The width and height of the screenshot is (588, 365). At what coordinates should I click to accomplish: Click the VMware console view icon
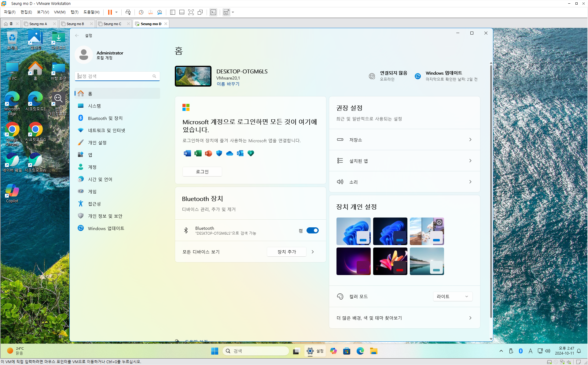click(213, 12)
